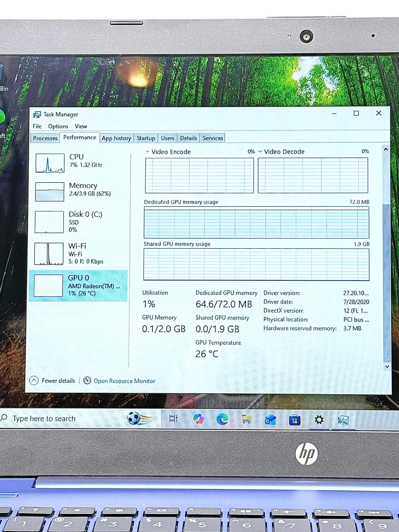This screenshot has width=399, height=532.
Task: Click the Task Manager taskbar icon
Action: click(343, 421)
